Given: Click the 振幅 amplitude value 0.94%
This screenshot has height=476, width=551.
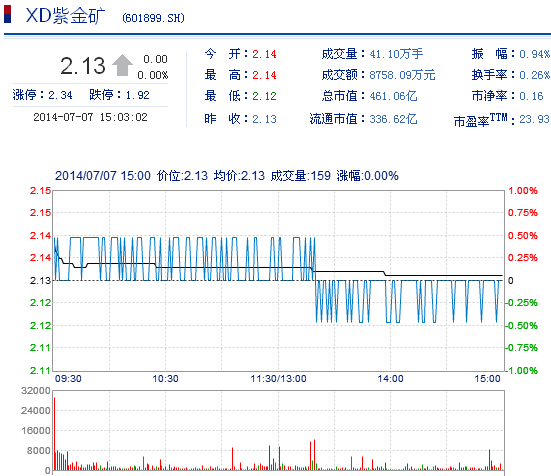Looking at the screenshot, I should (534, 54).
